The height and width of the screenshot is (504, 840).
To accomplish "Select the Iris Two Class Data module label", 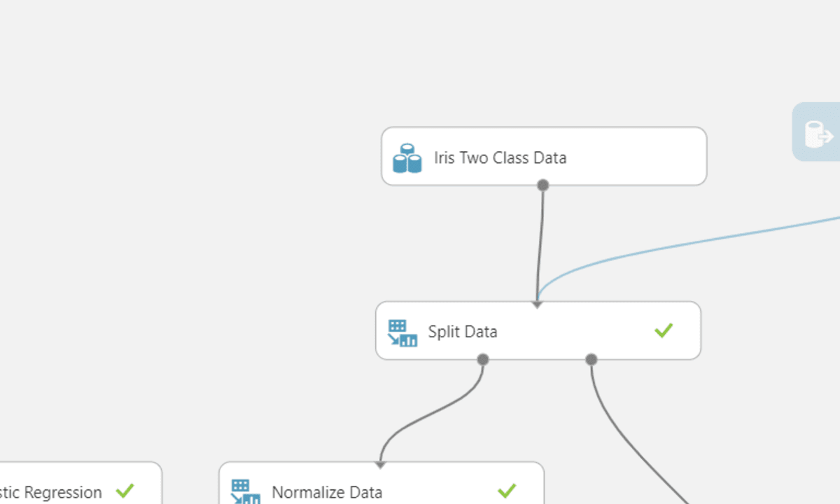I will 500,157.
